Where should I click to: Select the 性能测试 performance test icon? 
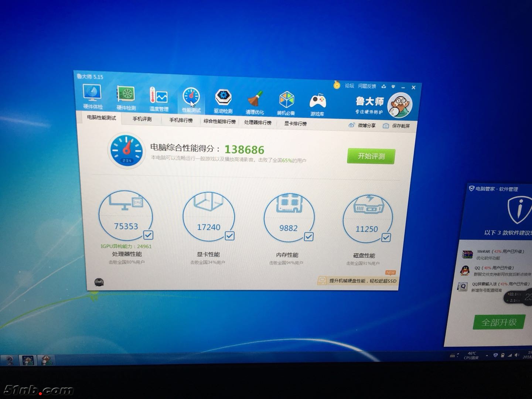(191, 97)
